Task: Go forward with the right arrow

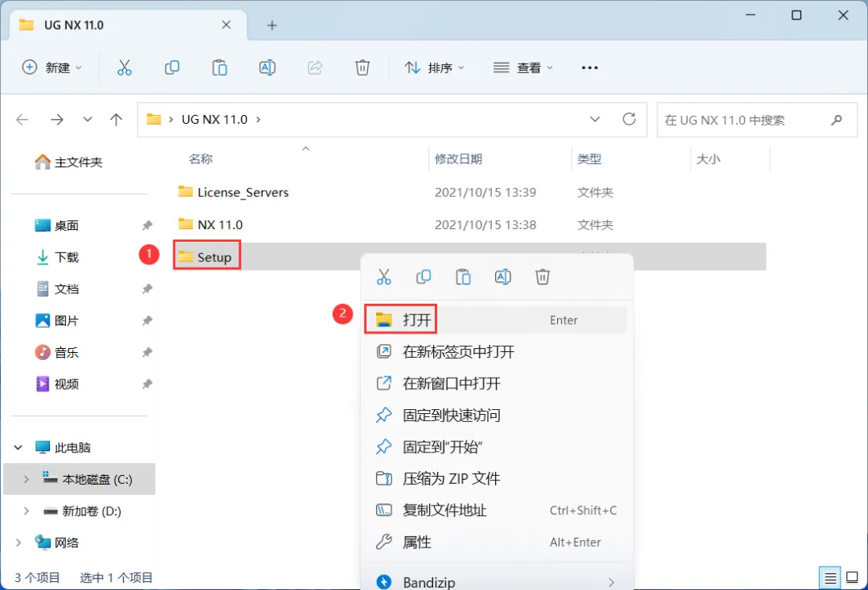Action: point(57,120)
